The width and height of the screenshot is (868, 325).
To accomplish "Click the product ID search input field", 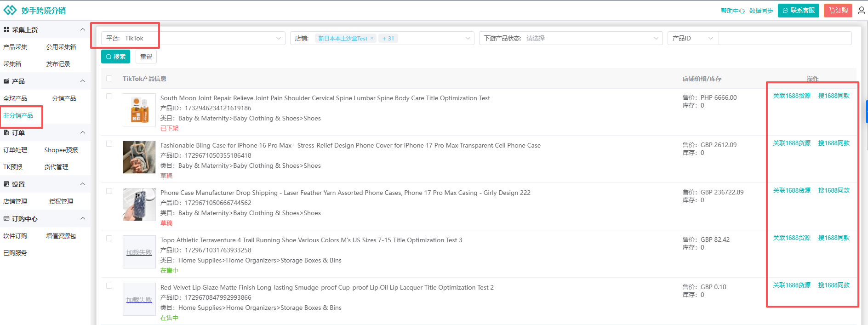I will point(785,38).
